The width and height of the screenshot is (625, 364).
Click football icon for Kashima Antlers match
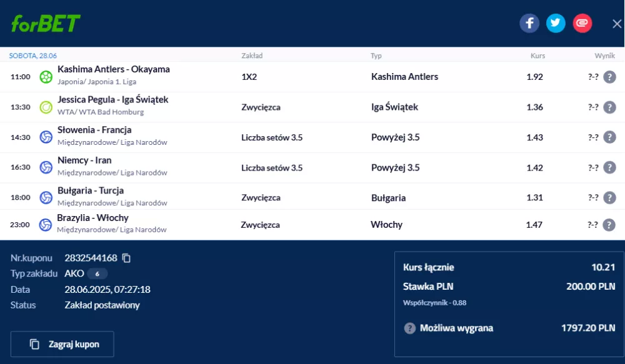[46, 77]
